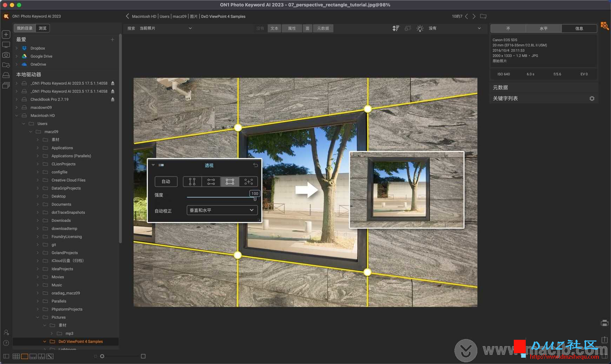Click Users in breadcrumb path
This screenshot has height=364, width=611.
165,16
